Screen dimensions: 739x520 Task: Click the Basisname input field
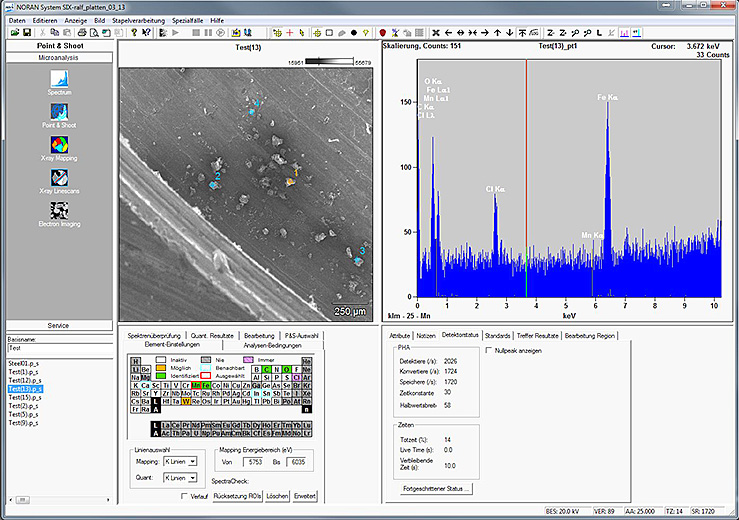[59, 348]
